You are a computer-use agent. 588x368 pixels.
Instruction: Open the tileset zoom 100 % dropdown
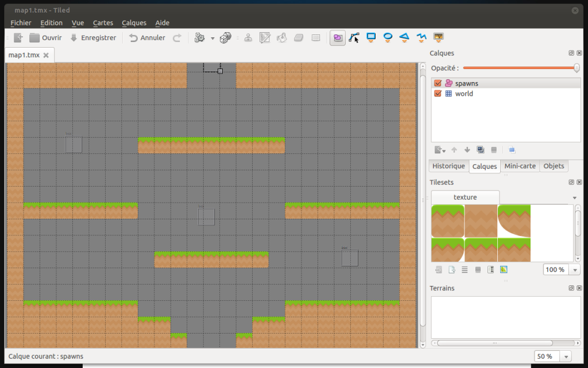(x=575, y=270)
